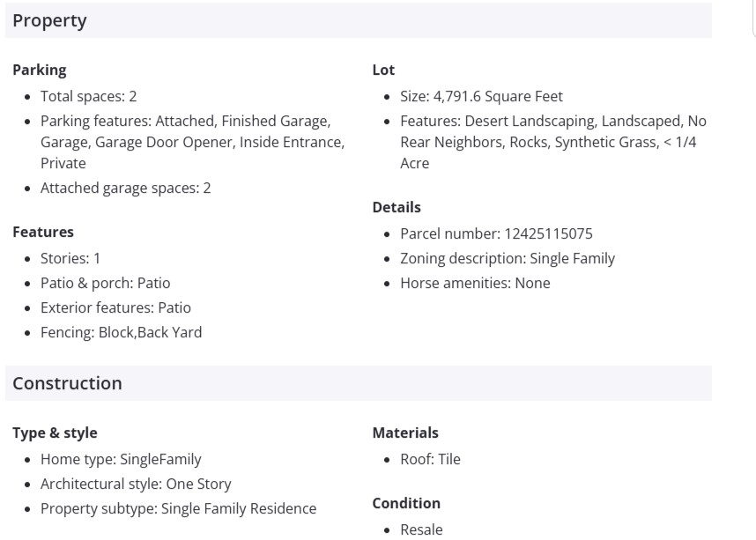Click the Roof: Tile entry

[x=430, y=459]
